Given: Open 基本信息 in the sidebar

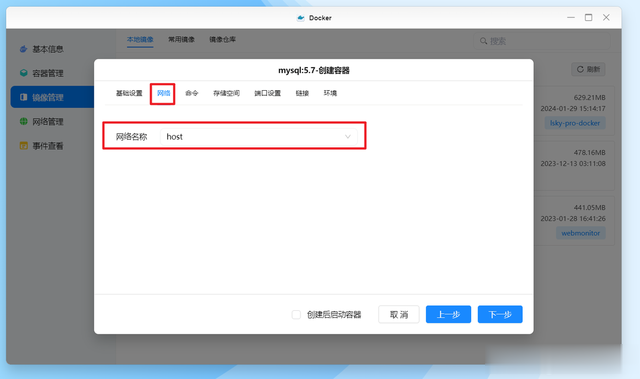Looking at the screenshot, I should (42, 49).
